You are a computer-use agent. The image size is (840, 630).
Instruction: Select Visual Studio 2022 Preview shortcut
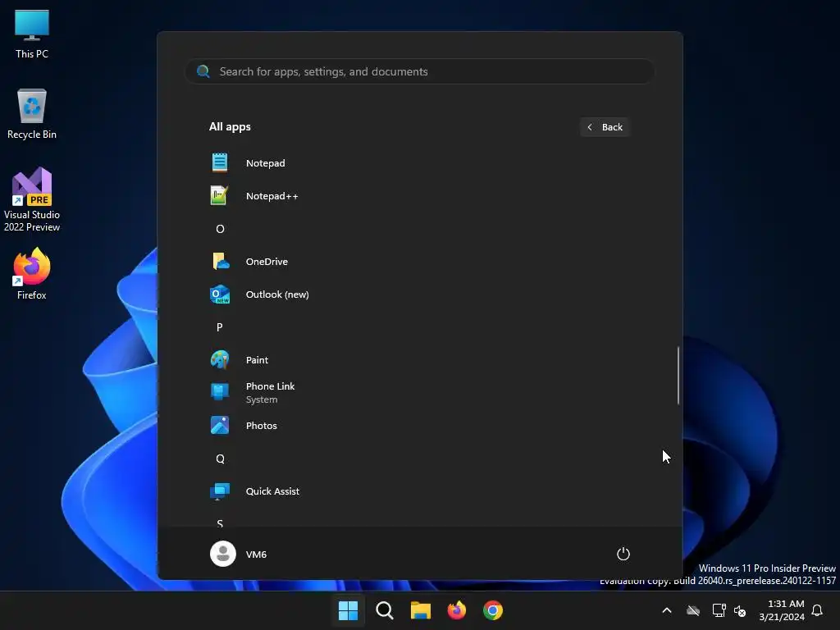pyautogui.click(x=32, y=199)
